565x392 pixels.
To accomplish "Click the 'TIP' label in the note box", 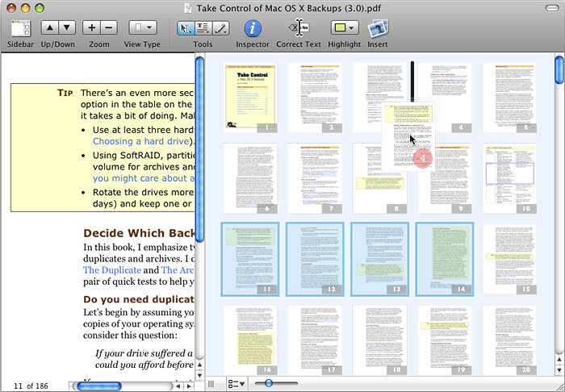I will click(65, 93).
